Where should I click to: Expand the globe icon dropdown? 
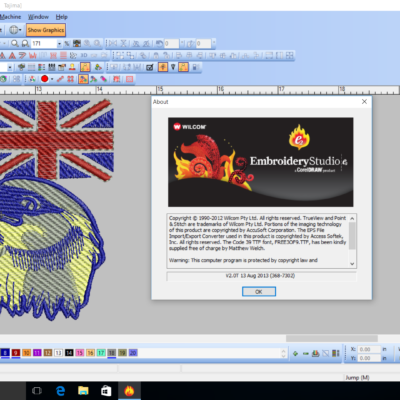pos(20,30)
